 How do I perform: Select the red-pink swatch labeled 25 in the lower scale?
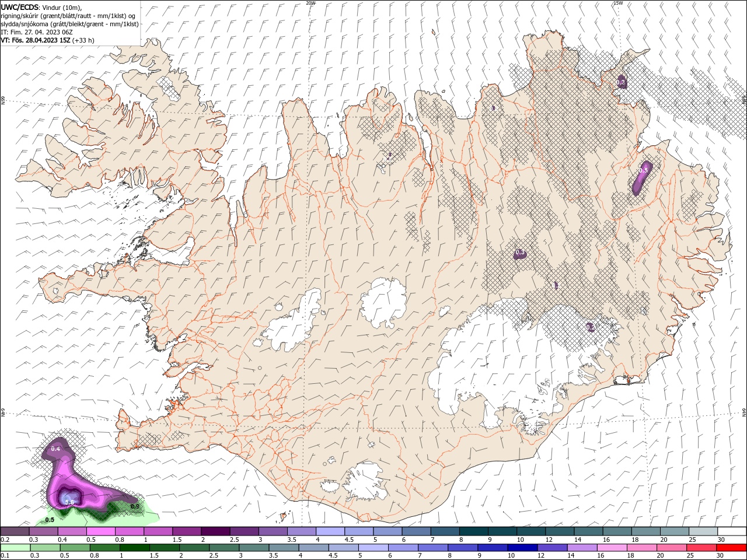click(701, 548)
